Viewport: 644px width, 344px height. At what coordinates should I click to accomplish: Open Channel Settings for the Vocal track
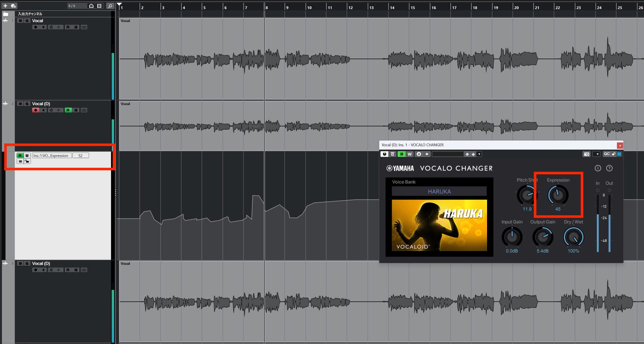(x=51, y=27)
